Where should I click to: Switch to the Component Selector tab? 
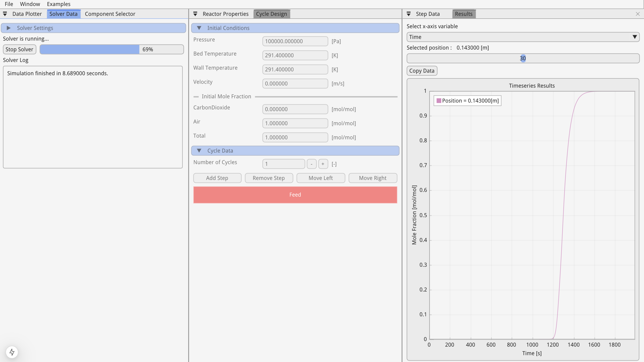point(110,14)
